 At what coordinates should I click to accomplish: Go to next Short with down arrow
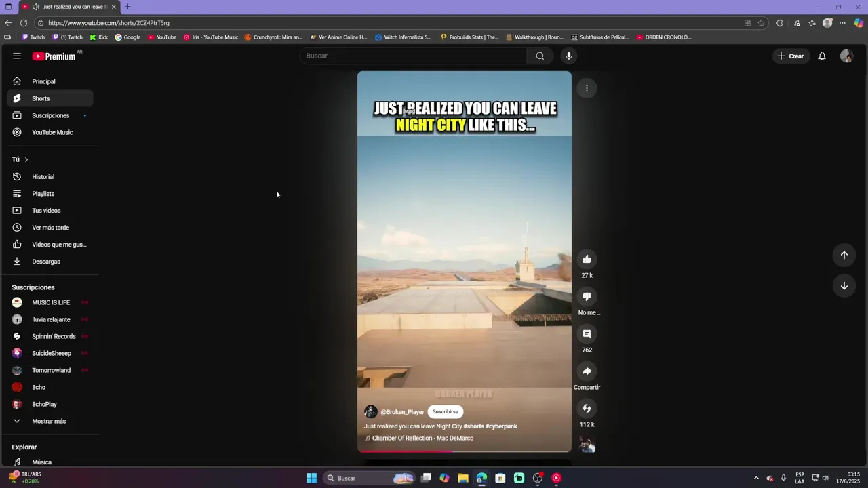tap(844, 285)
